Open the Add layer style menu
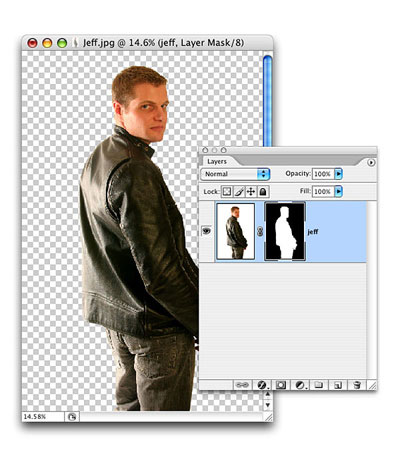This screenshot has height=452, width=400. tap(263, 385)
